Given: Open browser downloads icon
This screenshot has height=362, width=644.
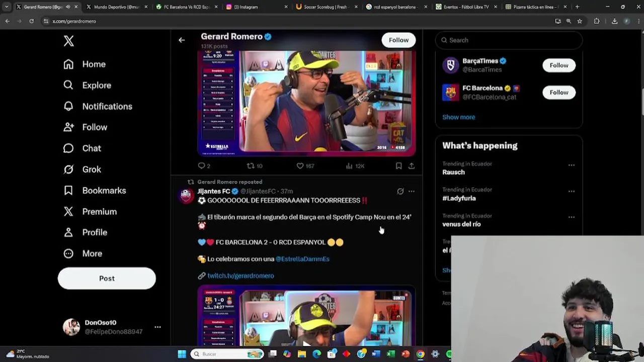Looking at the screenshot, I should pos(614,21).
